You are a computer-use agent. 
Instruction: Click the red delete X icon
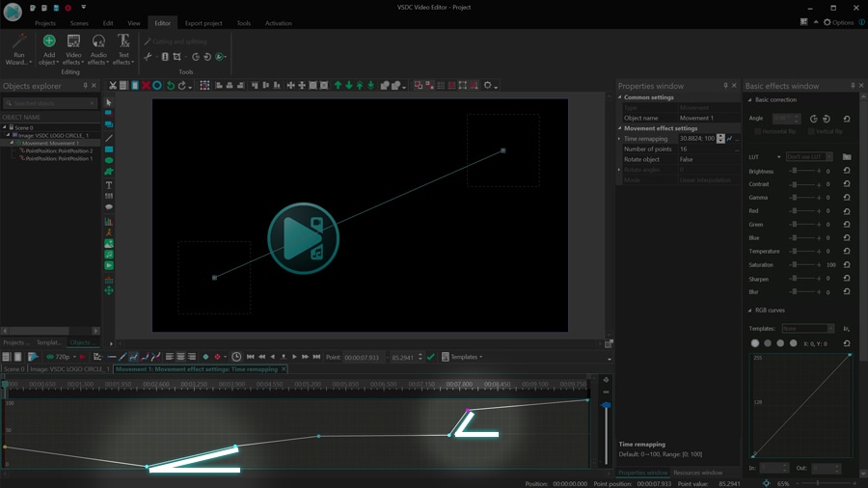click(146, 85)
